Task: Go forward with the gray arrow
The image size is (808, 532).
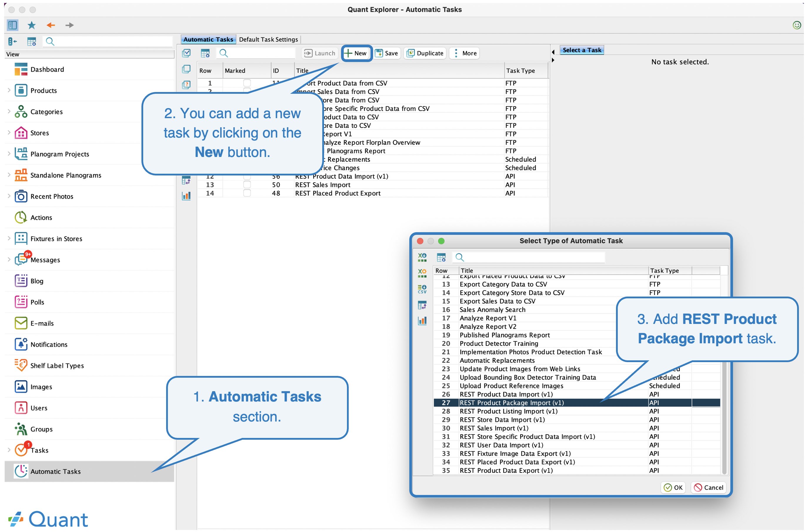Action: (70, 25)
